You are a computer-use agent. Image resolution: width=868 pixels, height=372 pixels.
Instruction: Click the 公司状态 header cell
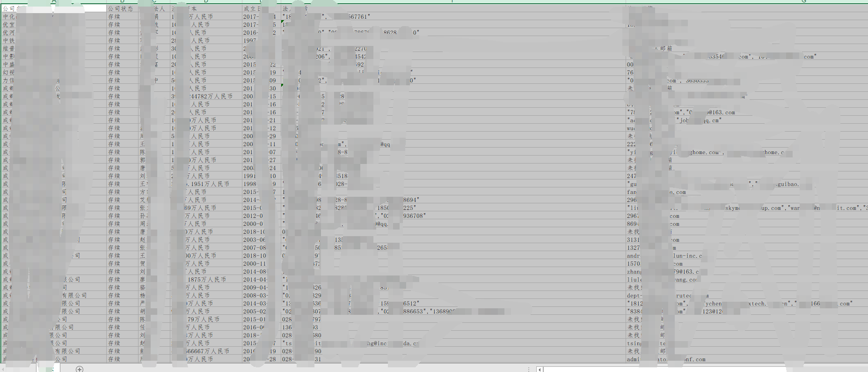[121, 9]
